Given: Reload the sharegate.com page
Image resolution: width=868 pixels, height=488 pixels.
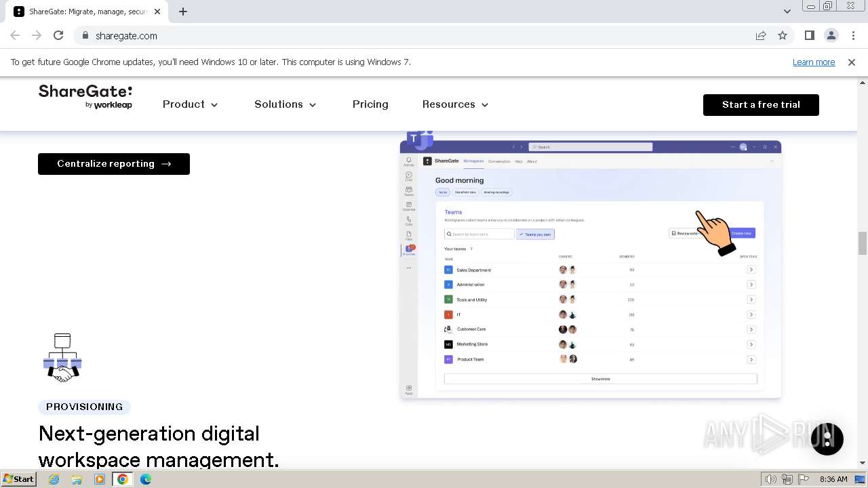Looking at the screenshot, I should click(x=58, y=36).
